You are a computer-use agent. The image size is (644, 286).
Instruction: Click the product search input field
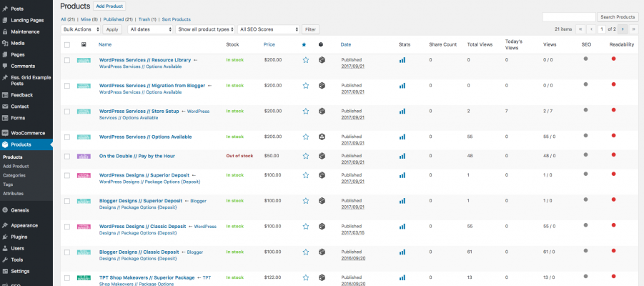pyautogui.click(x=568, y=16)
